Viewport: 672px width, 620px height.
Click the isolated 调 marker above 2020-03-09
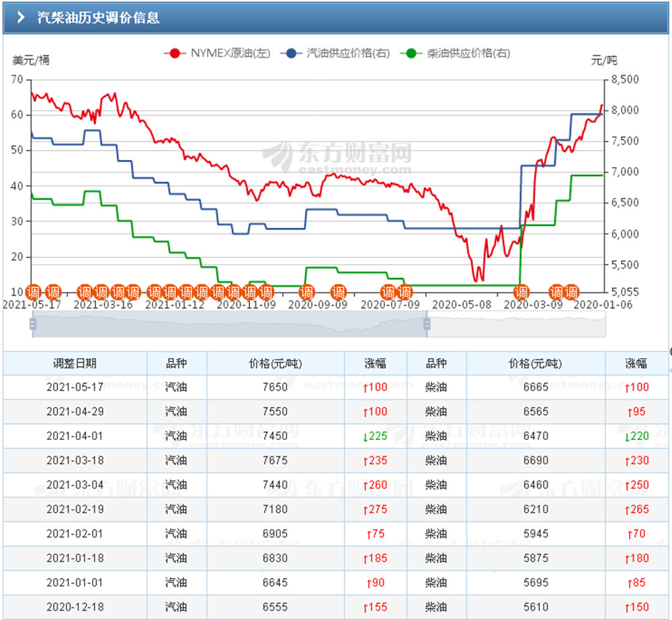pos(521,293)
